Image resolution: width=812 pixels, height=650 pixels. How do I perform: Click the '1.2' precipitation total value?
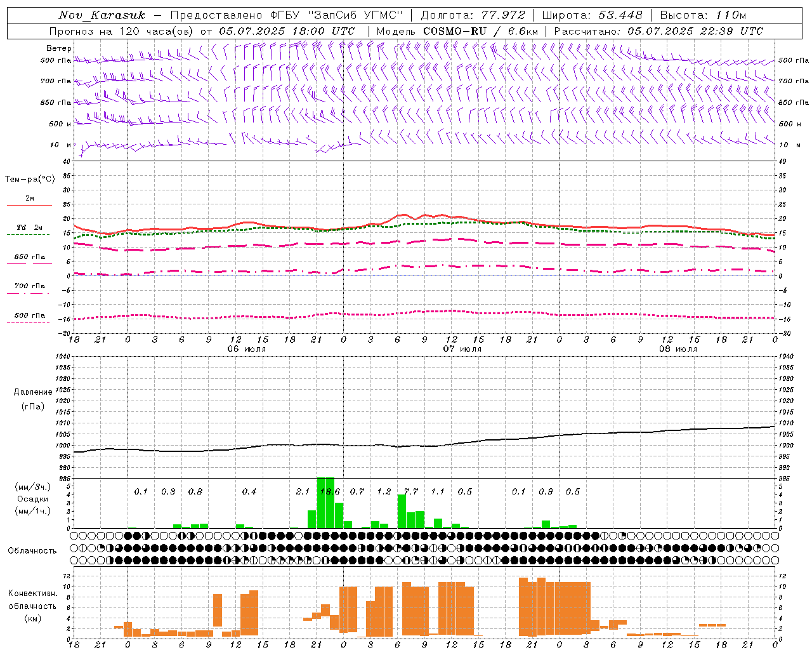click(384, 492)
